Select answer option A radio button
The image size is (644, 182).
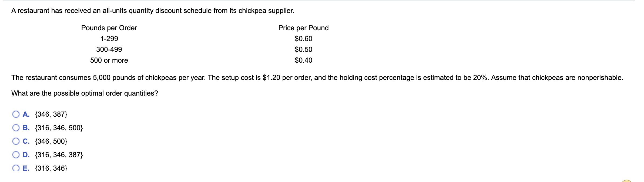16,114
